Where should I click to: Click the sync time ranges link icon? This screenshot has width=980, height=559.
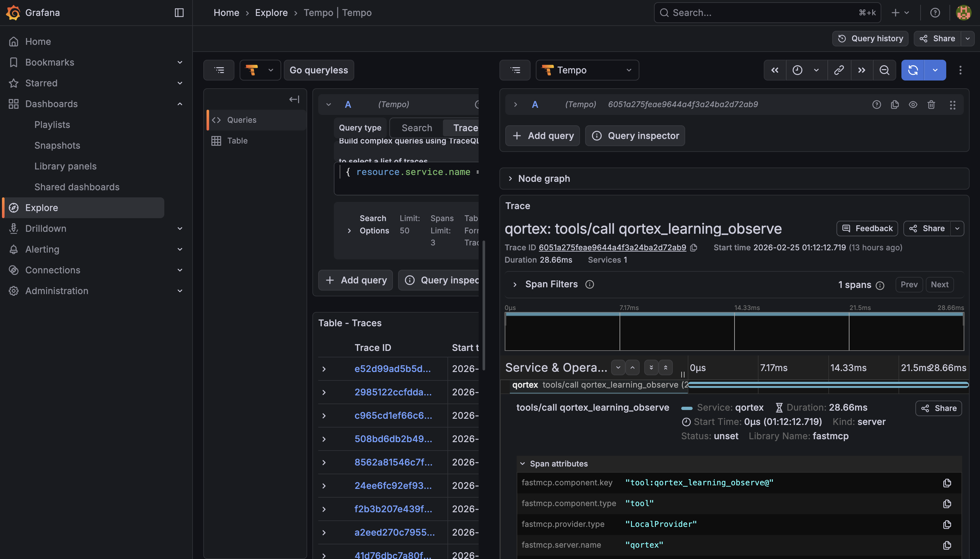click(x=839, y=70)
